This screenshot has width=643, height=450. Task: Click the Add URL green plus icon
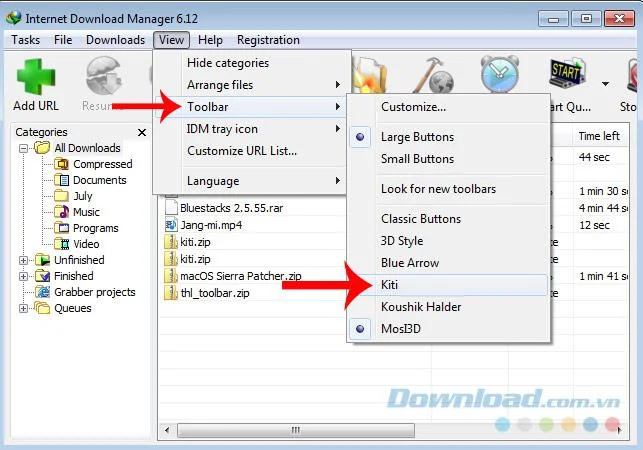(36, 77)
